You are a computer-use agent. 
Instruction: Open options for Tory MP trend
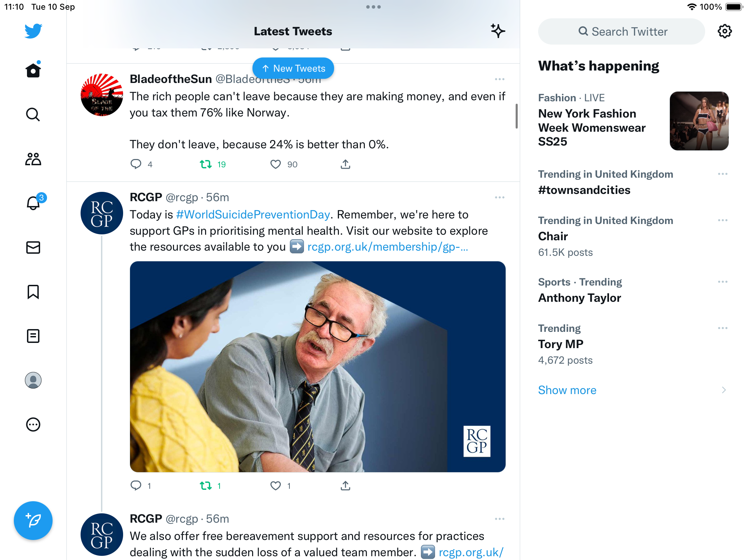(723, 328)
